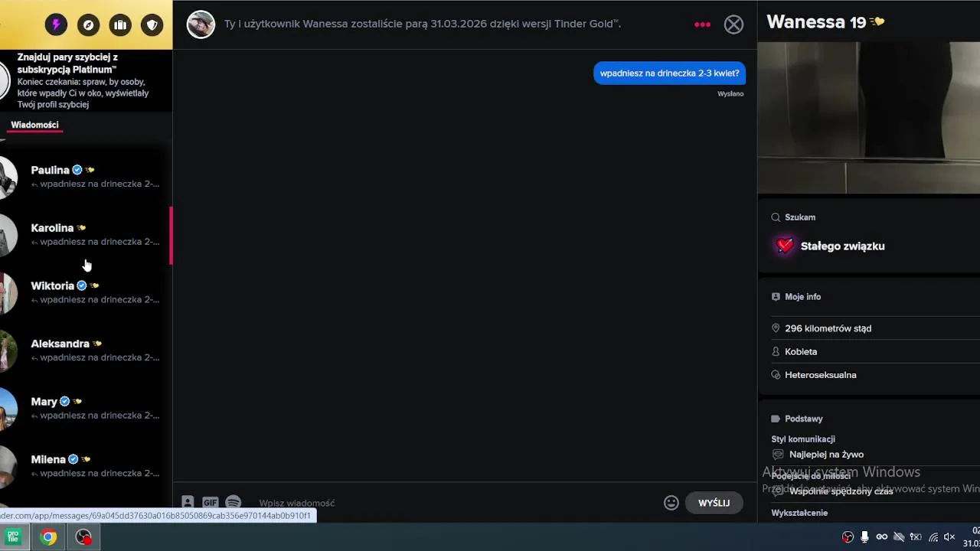This screenshot has height=551, width=980.
Task: Open the GIF picker
Action: [210, 503]
